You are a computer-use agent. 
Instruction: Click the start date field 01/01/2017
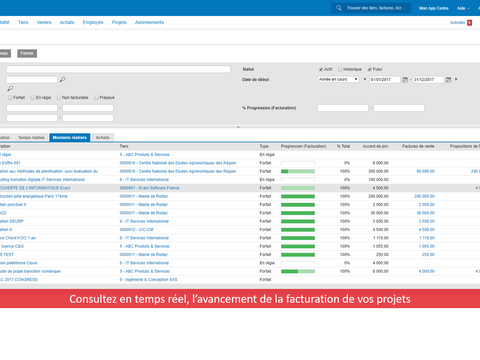click(x=385, y=80)
